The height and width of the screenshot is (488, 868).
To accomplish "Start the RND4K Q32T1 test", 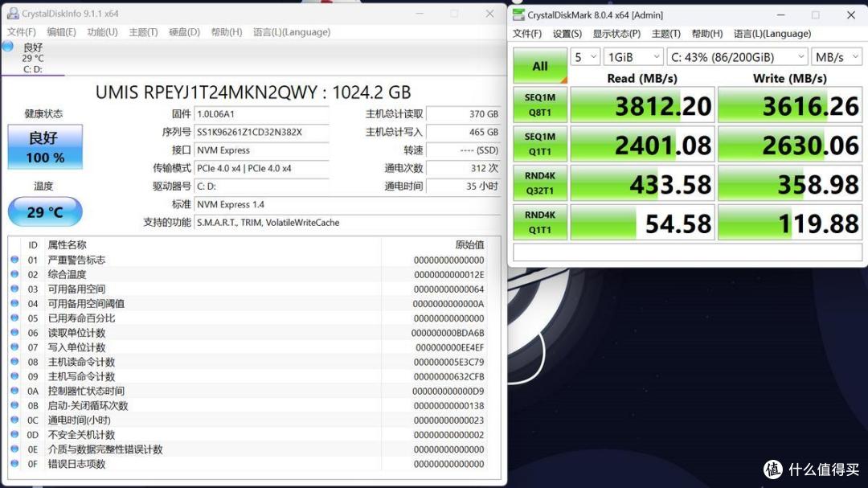I will 540,183.
